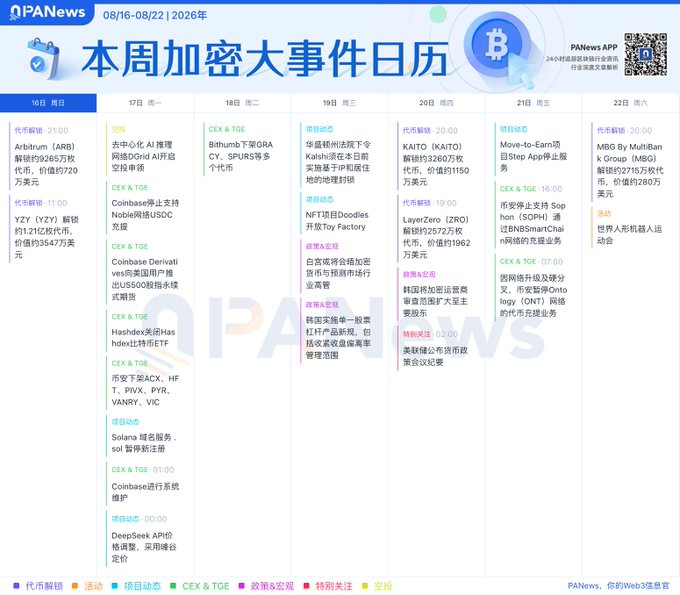Click the green CEX & TGE legend square
The height and width of the screenshot is (595, 680).
(x=173, y=585)
